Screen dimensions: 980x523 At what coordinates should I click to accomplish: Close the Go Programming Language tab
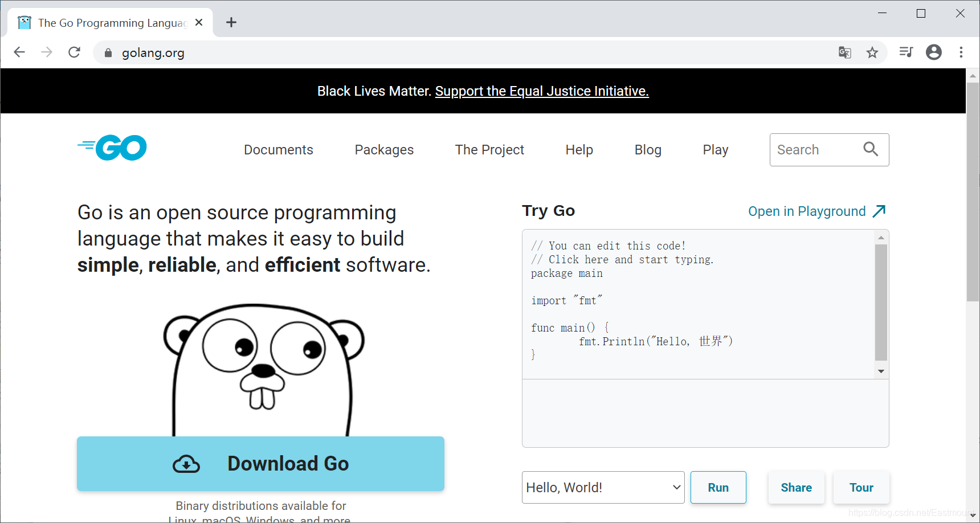coord(199,23)
